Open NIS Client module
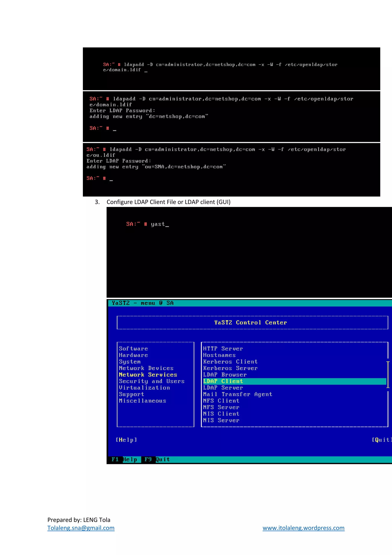Image resolution: width=392 pixels, height=555 pixels. [x=221, y=414]
